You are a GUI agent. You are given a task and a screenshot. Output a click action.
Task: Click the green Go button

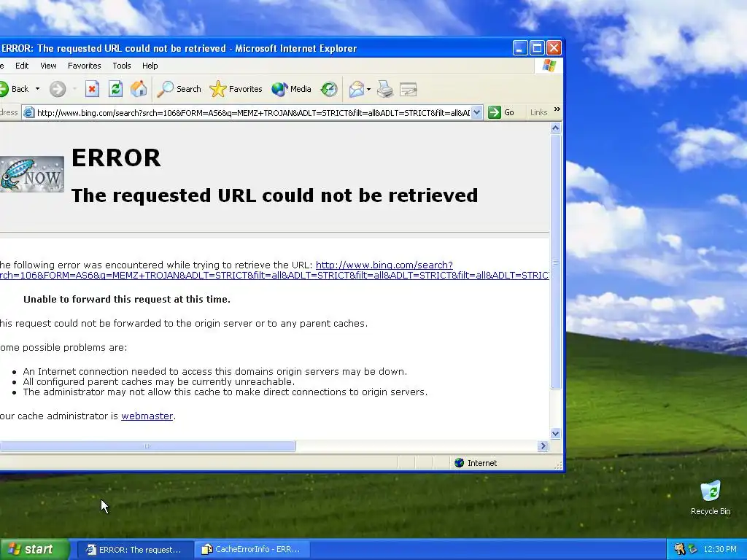502,112
